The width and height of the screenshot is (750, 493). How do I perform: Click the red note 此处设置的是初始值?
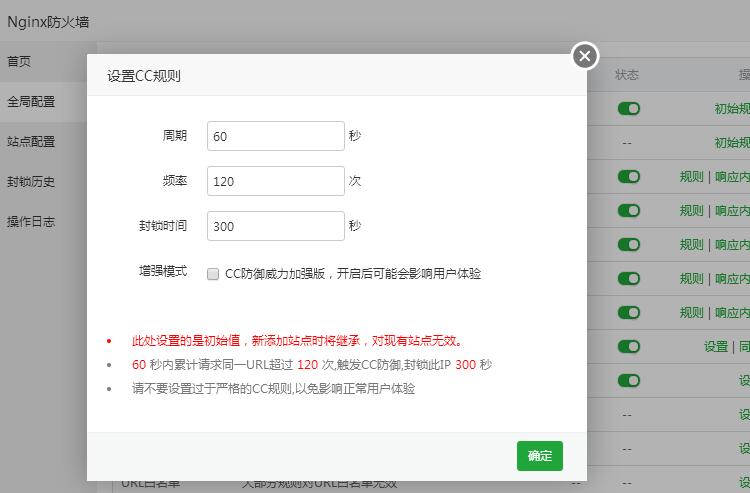(x=297, y=341)
